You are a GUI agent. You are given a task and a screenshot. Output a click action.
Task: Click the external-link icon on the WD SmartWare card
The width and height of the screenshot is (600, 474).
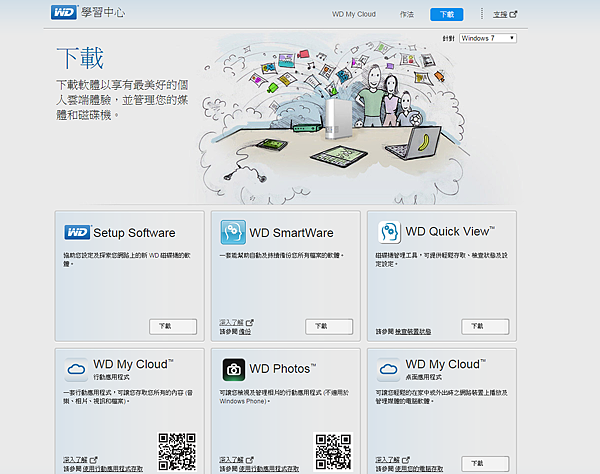(249, 323)
